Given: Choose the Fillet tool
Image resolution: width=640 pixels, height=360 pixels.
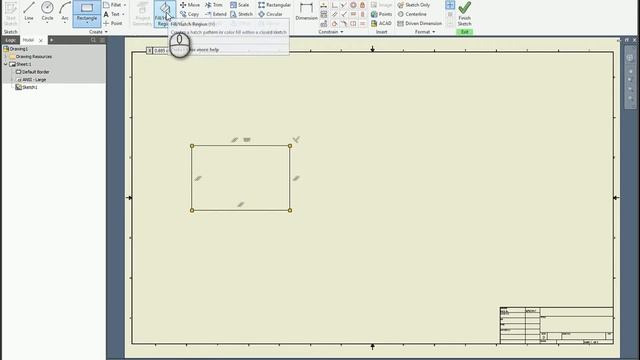Looking at the screenshot, I should point(113,5).
